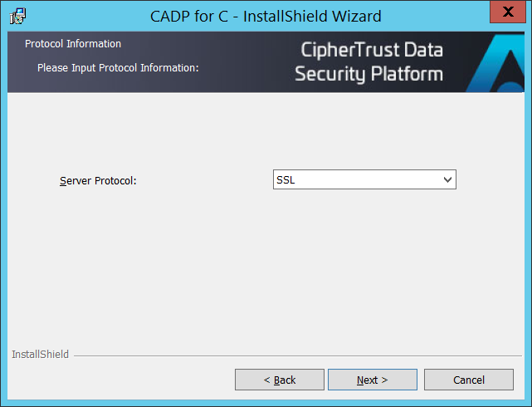
Task: Click the Protocol Information heading
Action: point(73,44)
